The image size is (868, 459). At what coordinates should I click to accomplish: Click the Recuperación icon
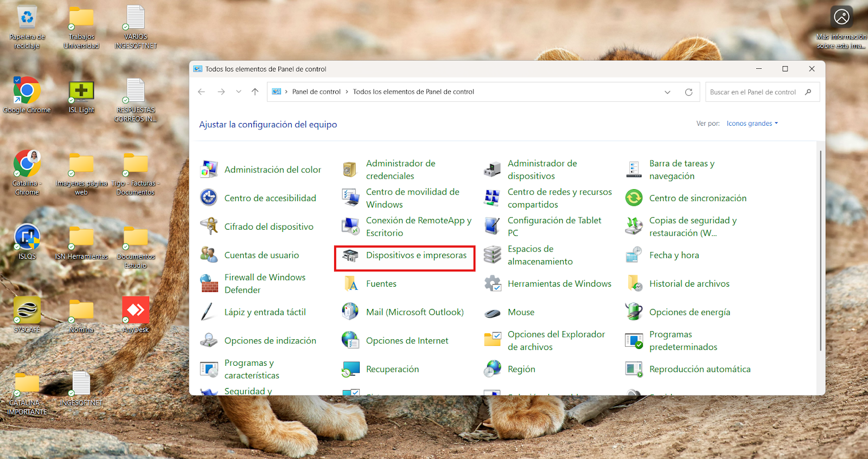click(350, 369)
